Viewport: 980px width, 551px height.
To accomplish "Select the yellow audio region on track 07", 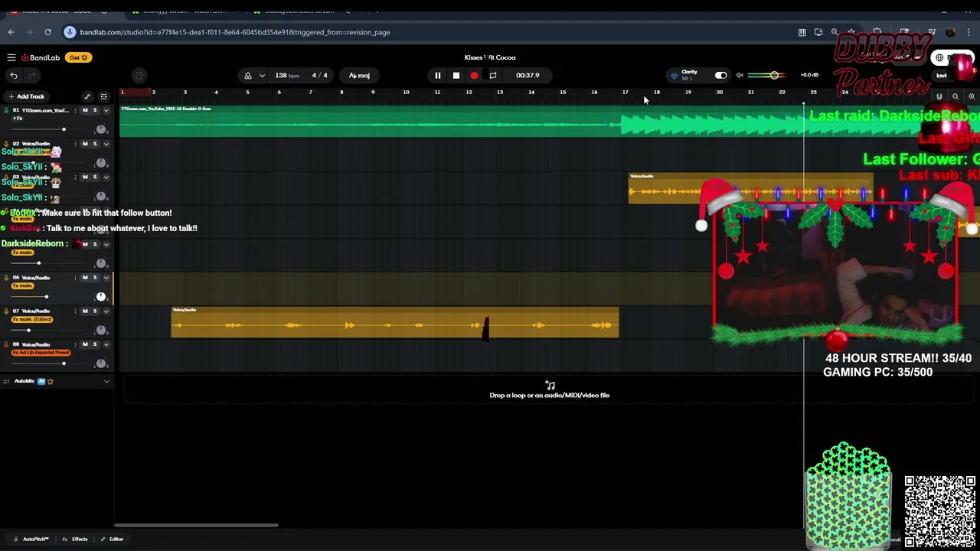I will pos(394,322).
